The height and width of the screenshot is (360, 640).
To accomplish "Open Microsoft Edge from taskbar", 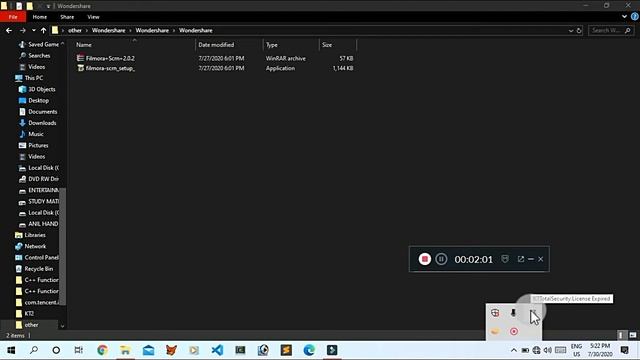I will (309, 350).
